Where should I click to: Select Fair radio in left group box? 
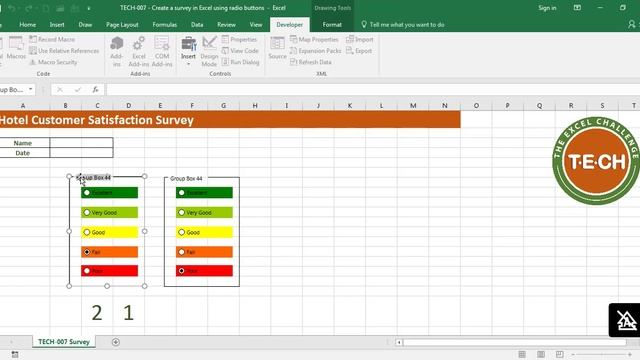[x=87, y=252]
